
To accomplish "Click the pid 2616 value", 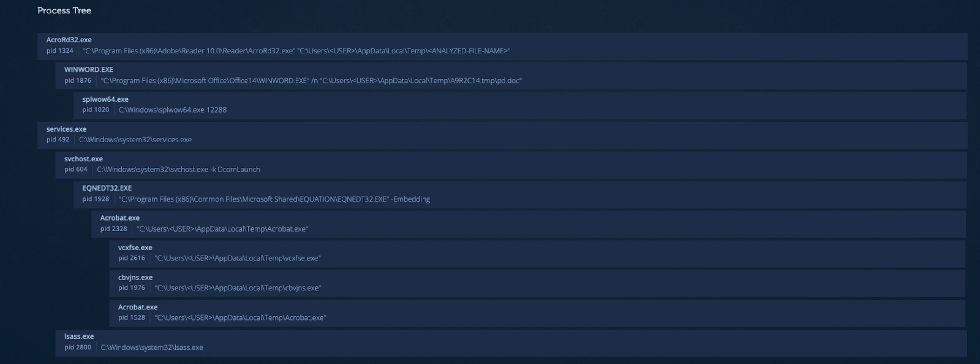I will 132,258.
